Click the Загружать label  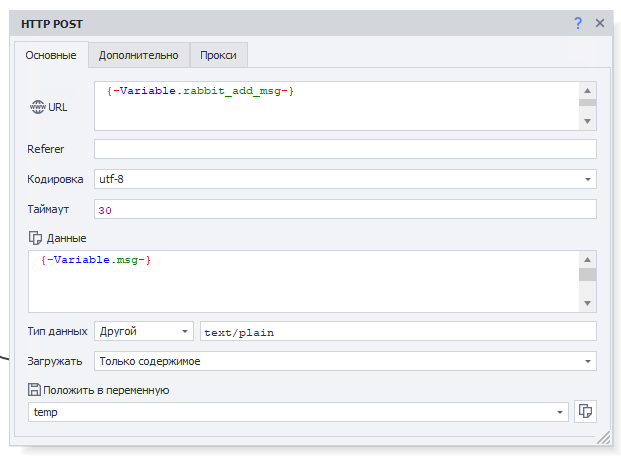point(55,362)
